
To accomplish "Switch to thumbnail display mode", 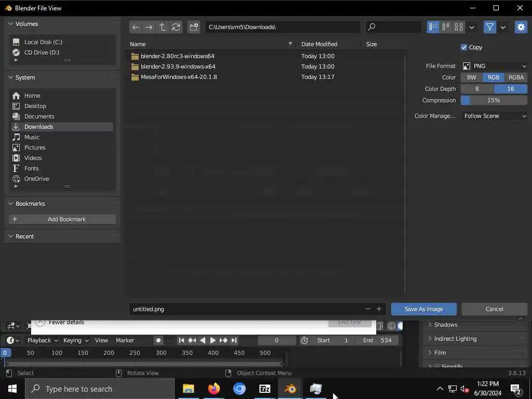I will click(x=459, y=27).
